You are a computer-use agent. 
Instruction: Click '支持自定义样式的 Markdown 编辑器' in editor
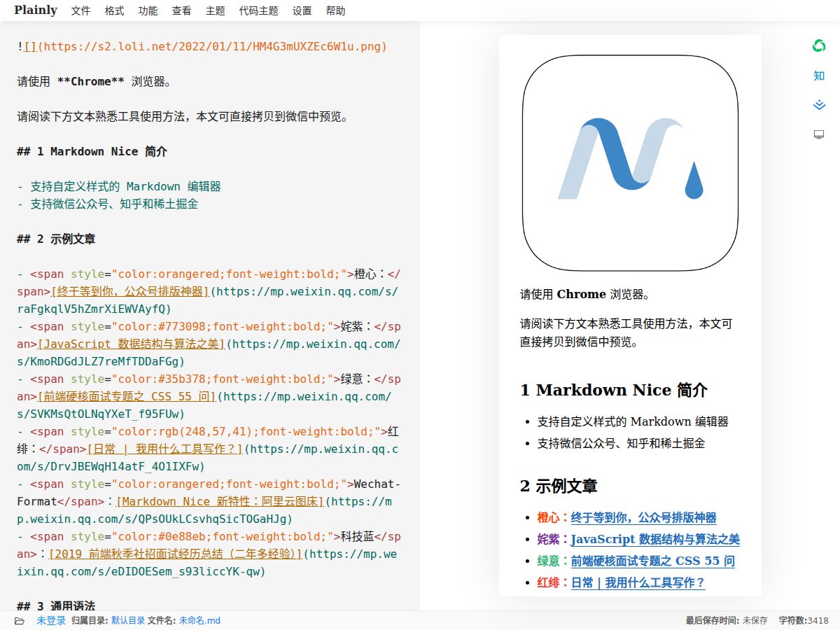pyautogui.click(x=125, y=187)
